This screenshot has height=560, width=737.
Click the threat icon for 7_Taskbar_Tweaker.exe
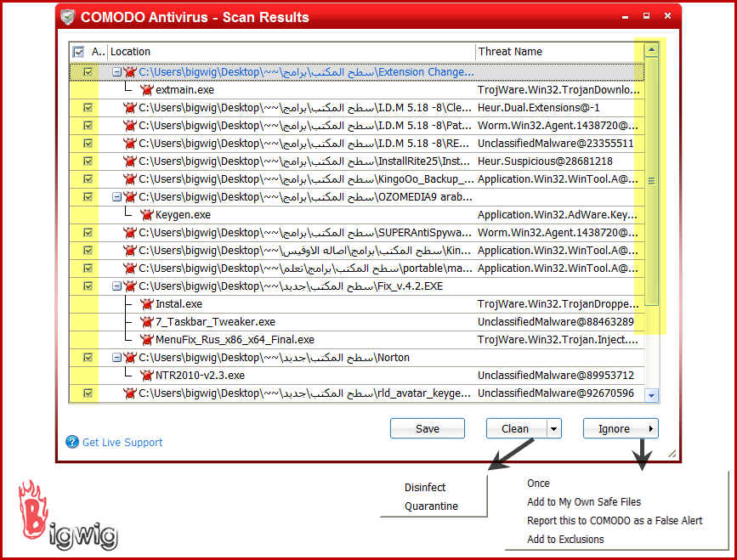(x=146, y=322)
